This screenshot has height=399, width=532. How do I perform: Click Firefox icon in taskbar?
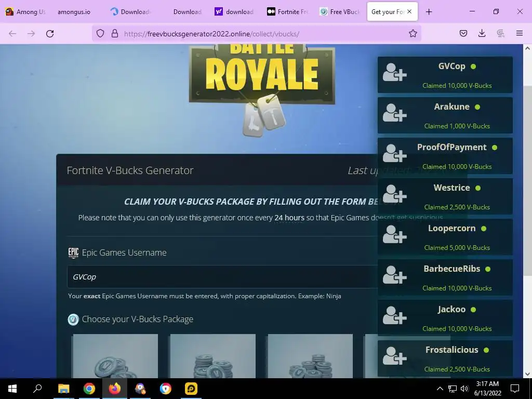(115, 389)
